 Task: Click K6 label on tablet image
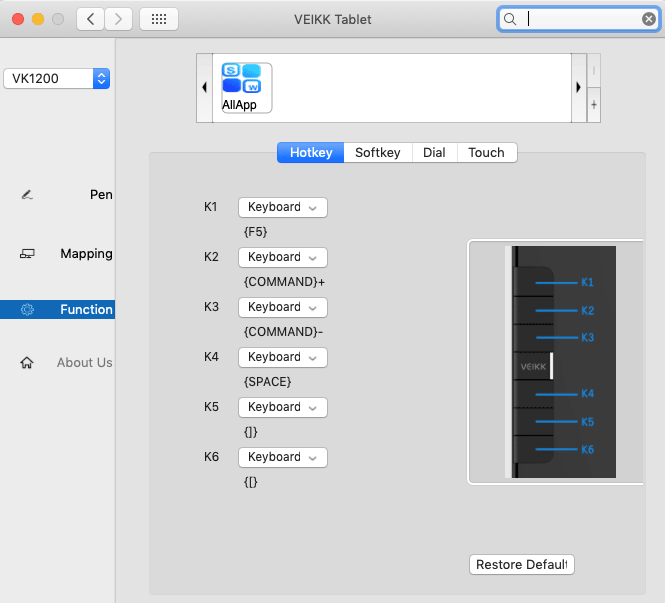click(587, 449)
